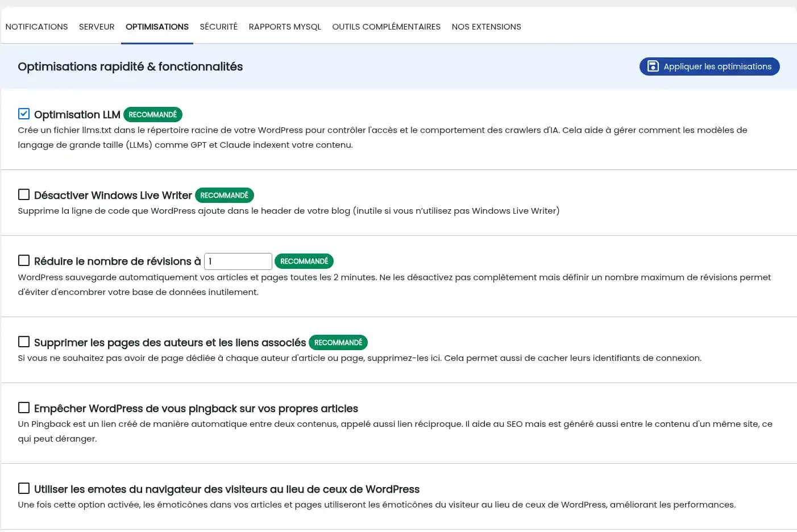
Task: Click the Optimisations rapidité & fonctionnalités heading
Action: pos(130,66)
